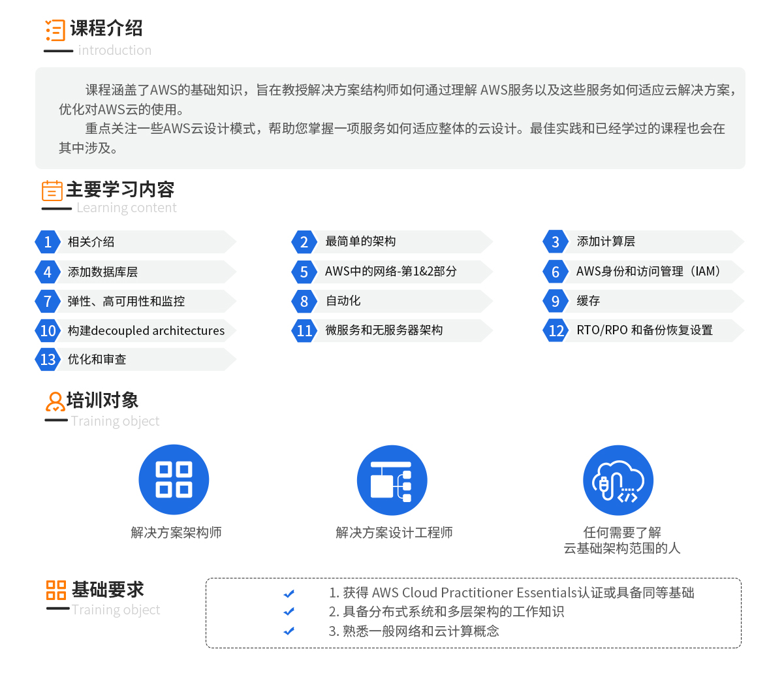The width and height of the screenshot is (784, 679).
Task: Click the checkmark beside 熟悉一般网络 requirement
Action: tap(289, 631)
